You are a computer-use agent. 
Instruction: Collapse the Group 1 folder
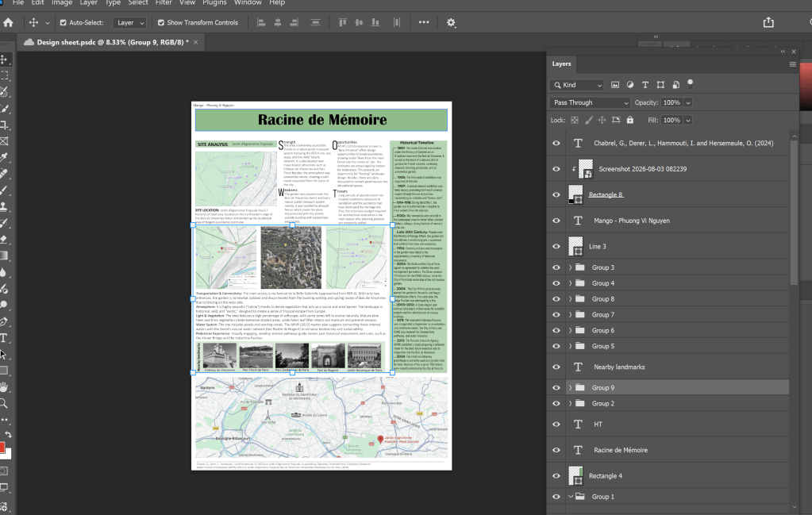coord(570,497)
